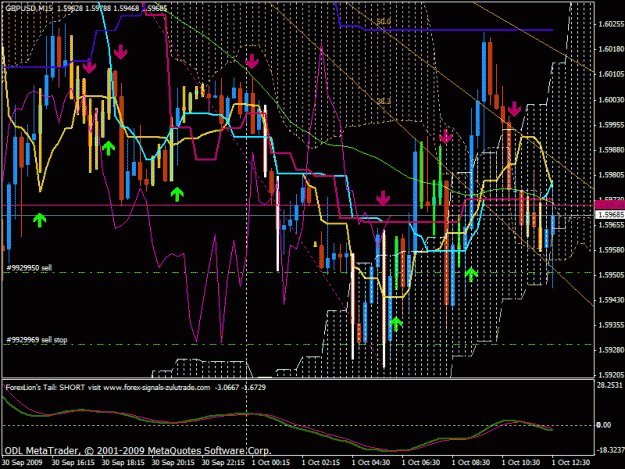Click the 1.59828 open value in the header
The image size is (625, 469).
click(x=71, y=8)
